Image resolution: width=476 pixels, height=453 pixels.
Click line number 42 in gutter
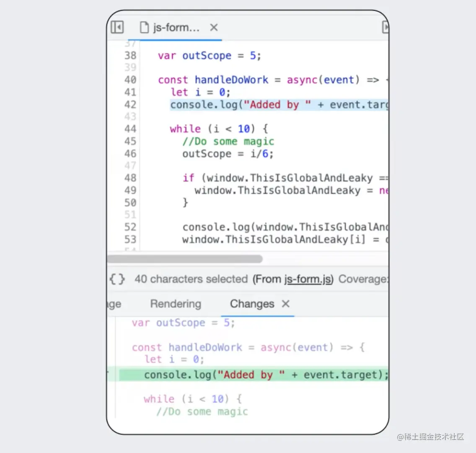(x=130, y=104)
